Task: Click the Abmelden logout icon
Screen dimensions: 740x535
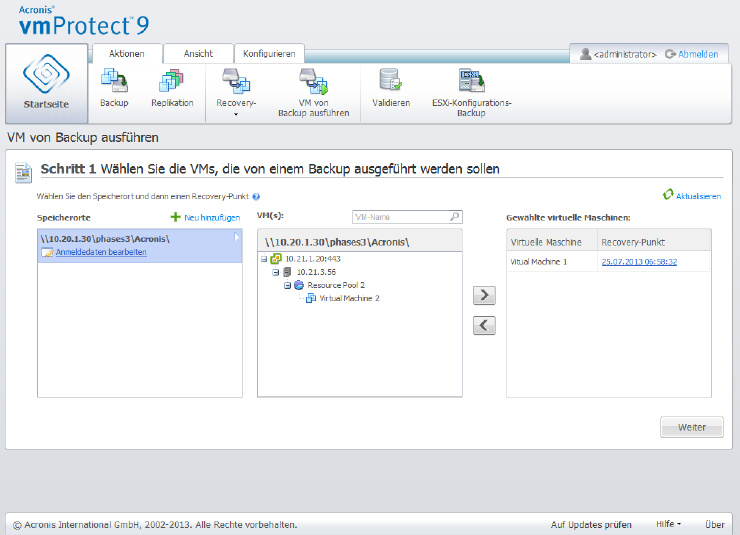Action: [670, 54]
